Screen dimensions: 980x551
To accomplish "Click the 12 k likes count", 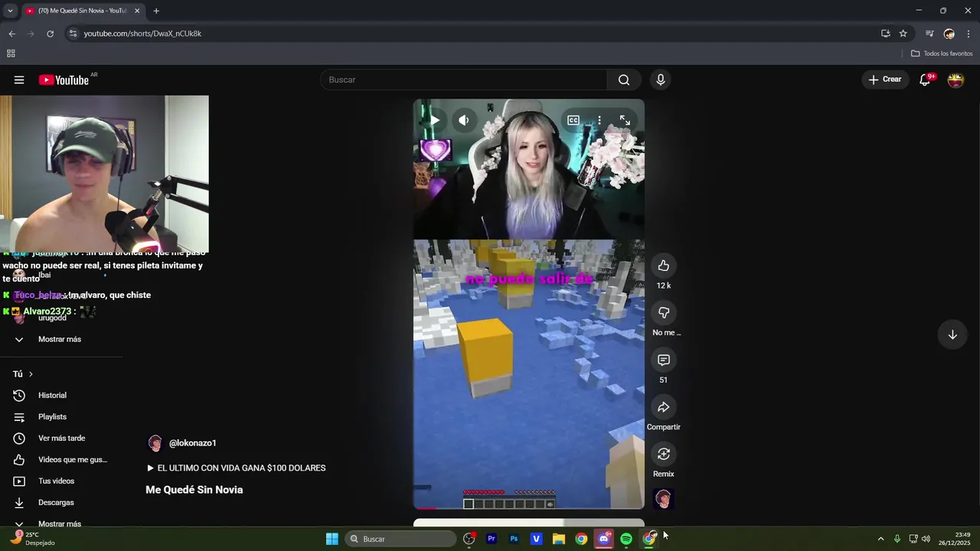I will 664,285.
